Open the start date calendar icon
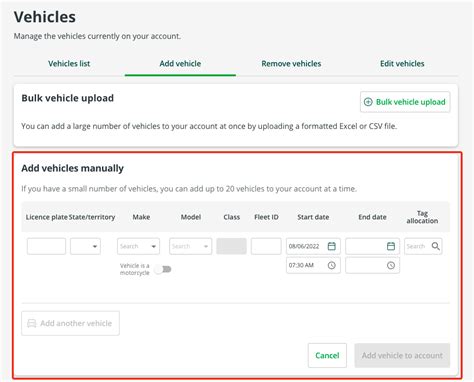This screenshot has height=382, width=474. [331, 246]
